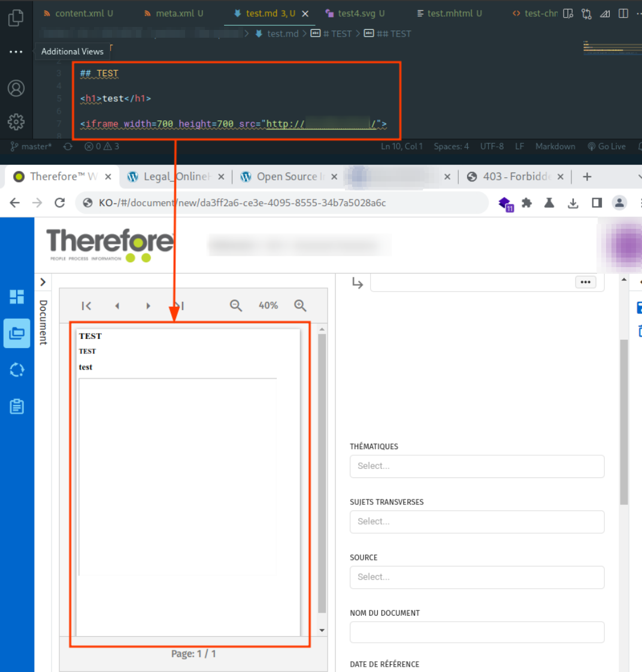Open the Therefore clipboard tasks icon
Screen dimensions: 642x672
tap(17, 407)
